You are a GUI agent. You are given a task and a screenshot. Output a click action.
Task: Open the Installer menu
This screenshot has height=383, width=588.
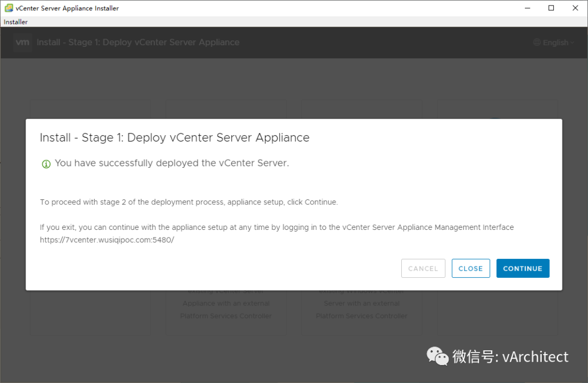[x=16, y=22]
